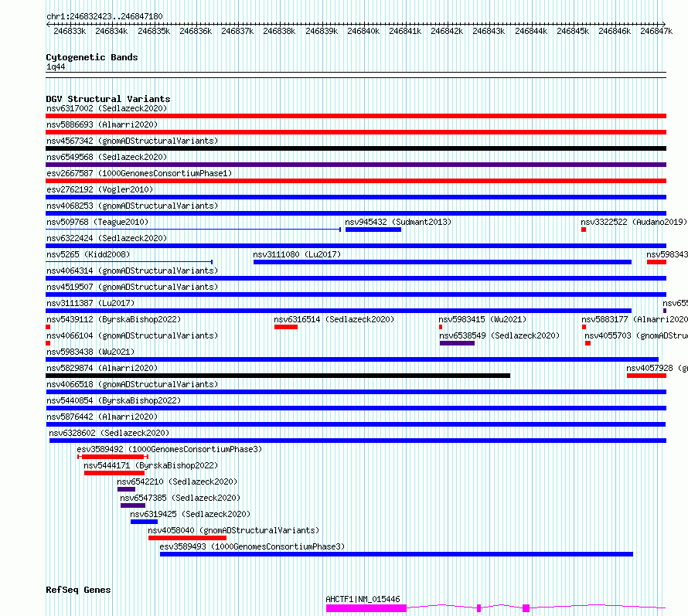
Task: Select esv2762192 (Vogler2010) variant label
Action: [100, 189]
